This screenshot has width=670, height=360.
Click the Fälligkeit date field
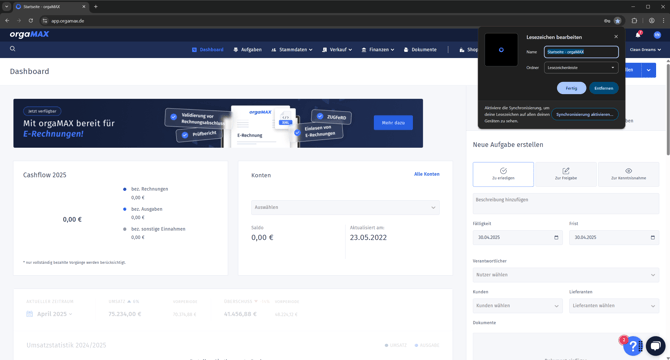click(x=517, y=237)
